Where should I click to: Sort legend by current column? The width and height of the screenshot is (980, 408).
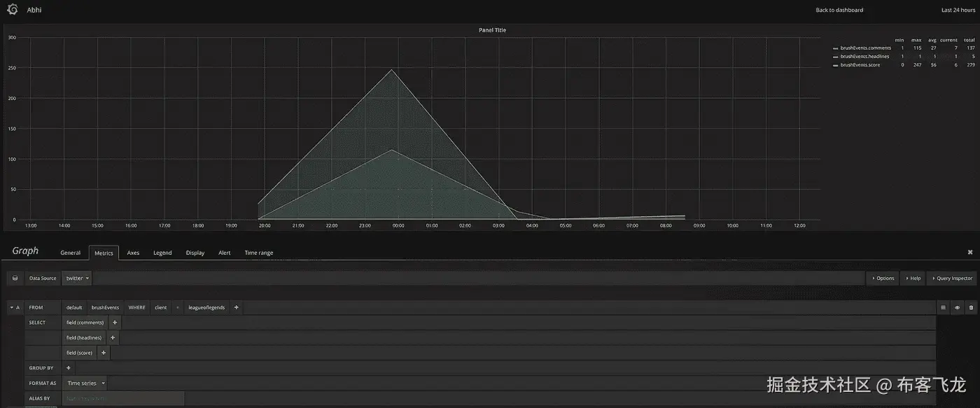click(x=948, y=40)
